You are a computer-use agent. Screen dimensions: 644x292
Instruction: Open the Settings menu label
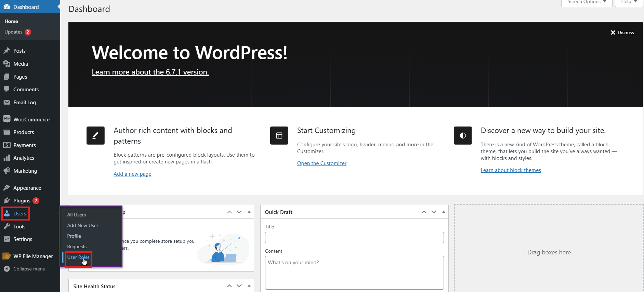pyautogui.click(x=23, y=239)
